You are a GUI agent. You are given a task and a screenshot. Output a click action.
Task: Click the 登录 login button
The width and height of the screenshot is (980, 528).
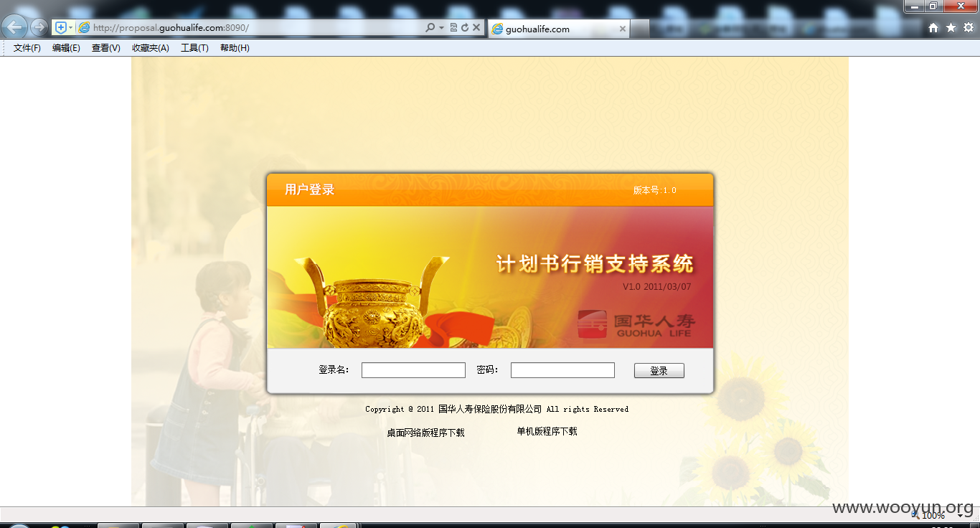(x=659, y=371)
